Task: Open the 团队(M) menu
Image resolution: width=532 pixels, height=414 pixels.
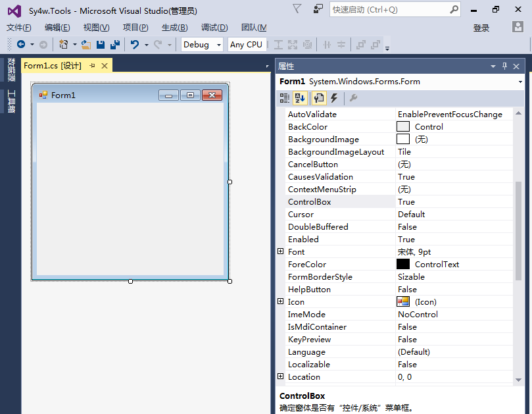Action: (x=254, y=28)
